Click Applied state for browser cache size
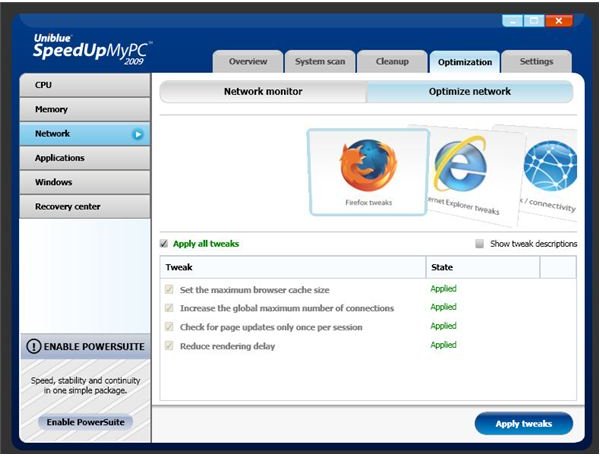This screenshot has width=600, height=457. click(443, 289)
